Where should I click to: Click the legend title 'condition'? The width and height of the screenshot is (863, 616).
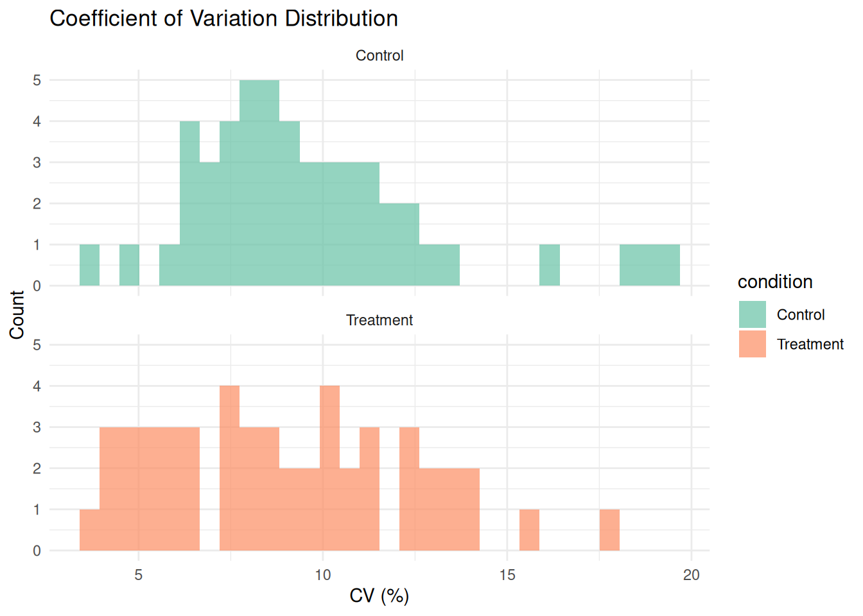coord(775,282)
